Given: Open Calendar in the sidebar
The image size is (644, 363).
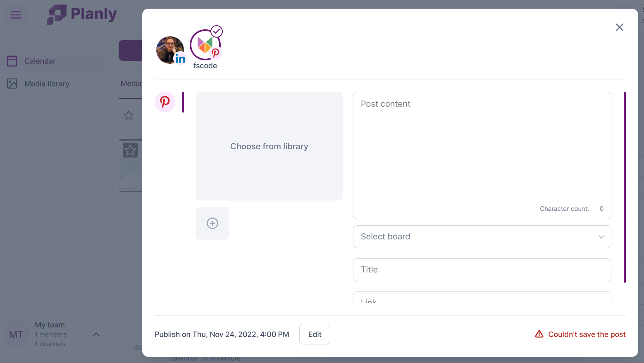Looking at the screenshot, I should [x=53, y=61].
